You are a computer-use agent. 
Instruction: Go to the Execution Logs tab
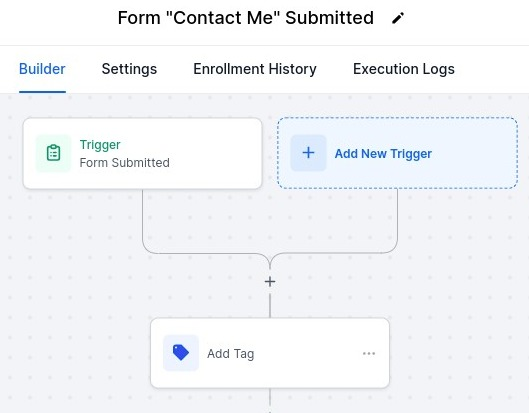(x=404, y=69)
